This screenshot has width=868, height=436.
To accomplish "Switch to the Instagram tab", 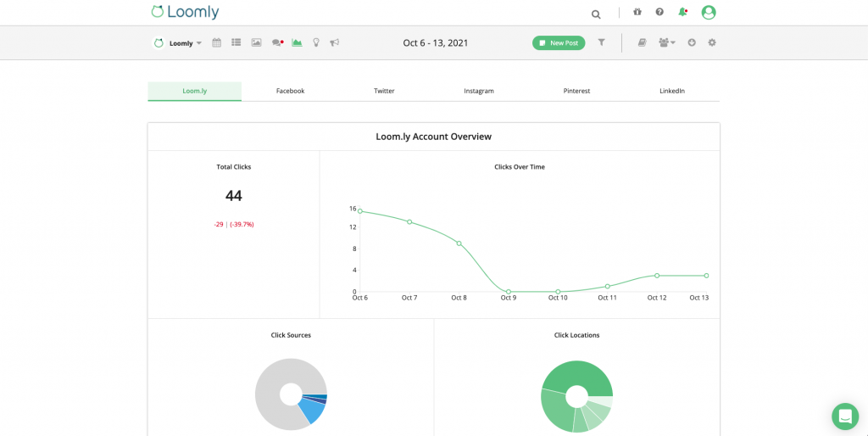I will click(479, 92).
